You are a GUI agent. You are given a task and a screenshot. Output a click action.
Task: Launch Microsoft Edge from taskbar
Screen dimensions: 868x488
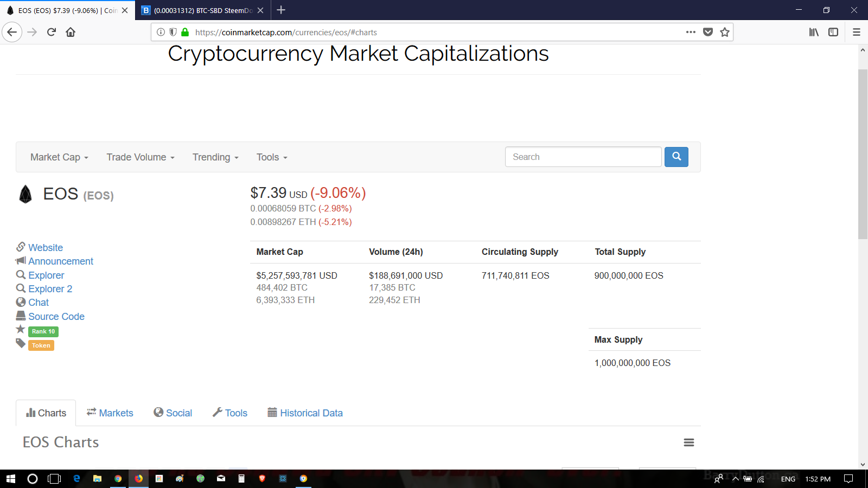coord(76,479)
